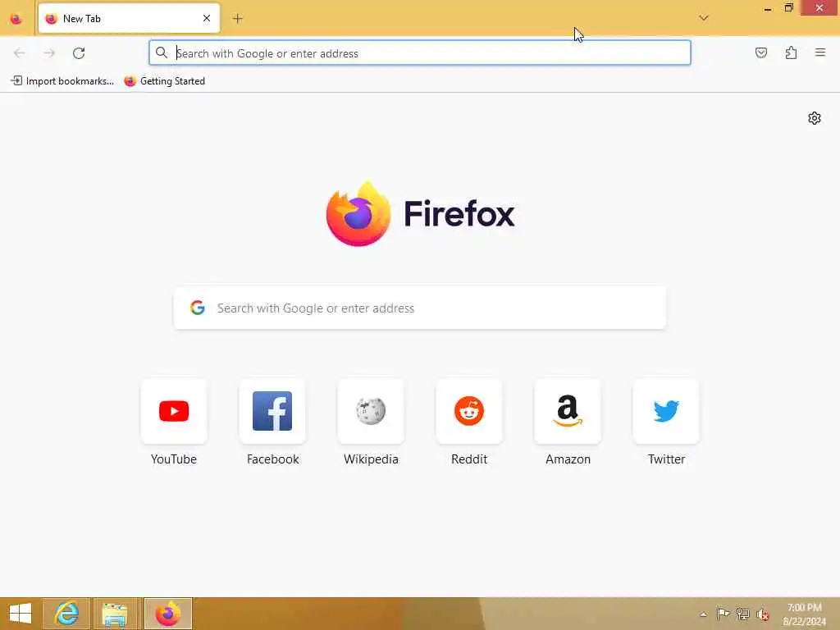Go forward one page
This screenshot has width=840, height=630.
(49, 53)
